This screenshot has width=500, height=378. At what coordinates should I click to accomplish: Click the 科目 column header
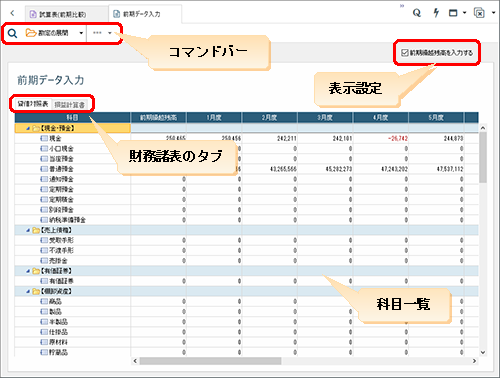pyautogui.click(x=72, y=117)
